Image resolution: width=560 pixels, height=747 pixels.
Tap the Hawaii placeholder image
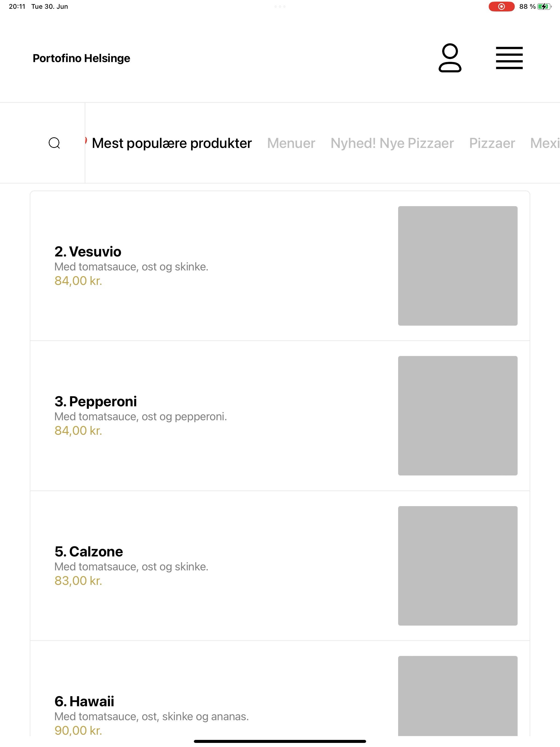(x=458, y=696)
